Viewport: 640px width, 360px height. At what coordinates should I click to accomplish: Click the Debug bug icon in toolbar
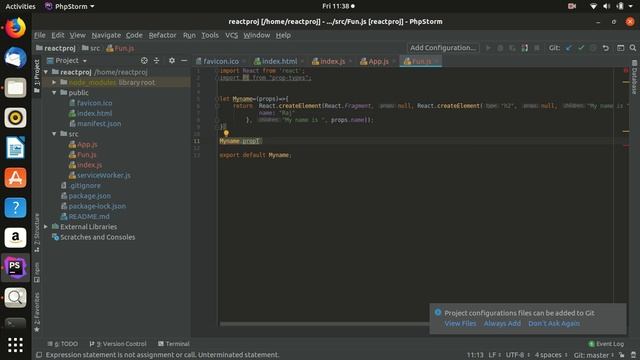coord(500,48)
